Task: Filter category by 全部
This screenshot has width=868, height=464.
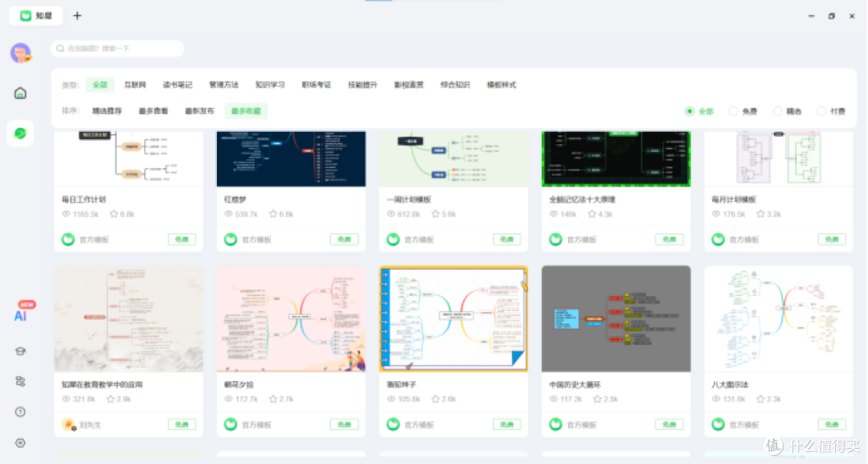Action: (100, 84)
